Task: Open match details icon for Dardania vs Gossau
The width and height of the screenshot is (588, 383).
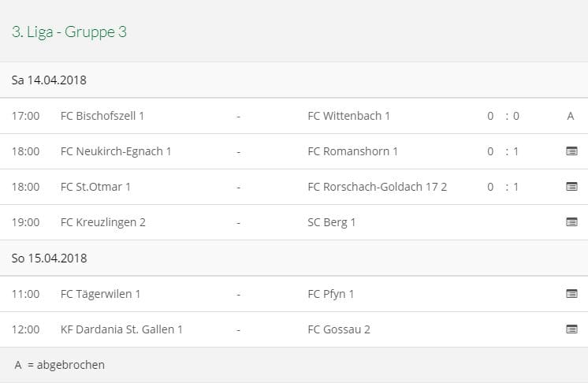Action: (571, 329)
